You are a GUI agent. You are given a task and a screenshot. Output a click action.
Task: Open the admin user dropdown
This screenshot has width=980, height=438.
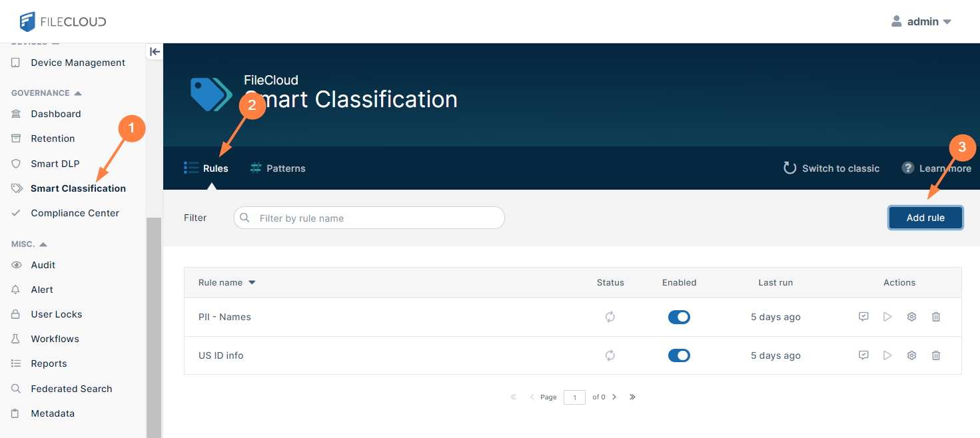(923, 22)
